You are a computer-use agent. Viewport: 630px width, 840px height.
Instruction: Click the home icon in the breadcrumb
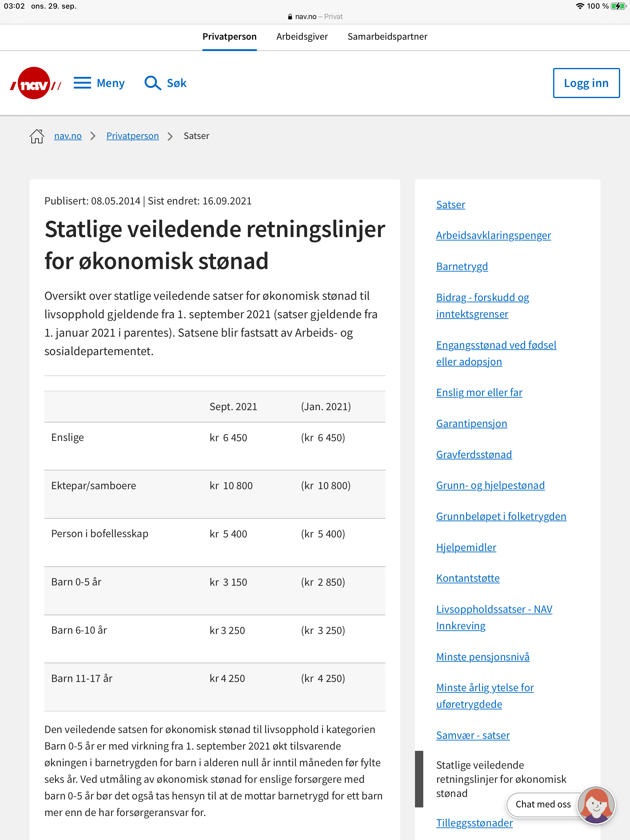pyautogui.click(x=37, y=136)
